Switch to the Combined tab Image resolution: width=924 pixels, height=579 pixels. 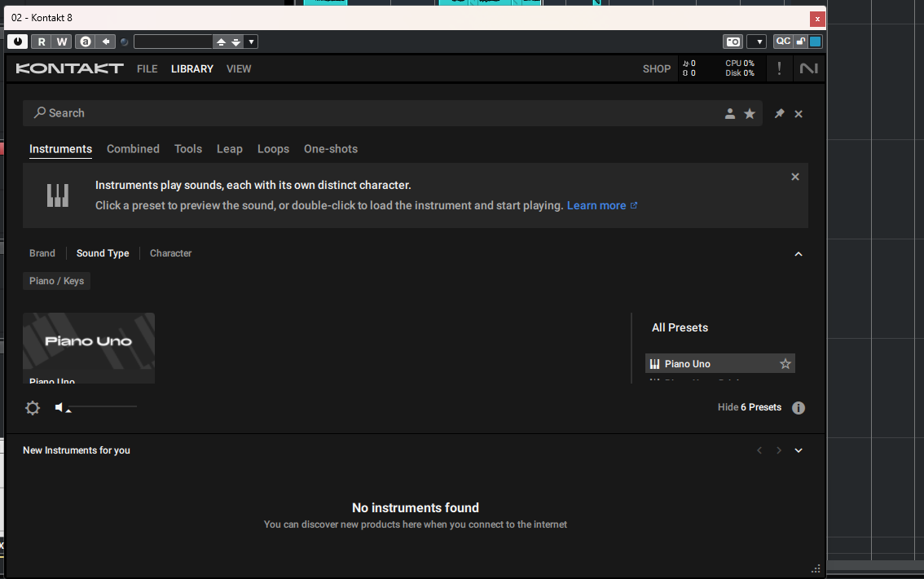click(133, 149)
